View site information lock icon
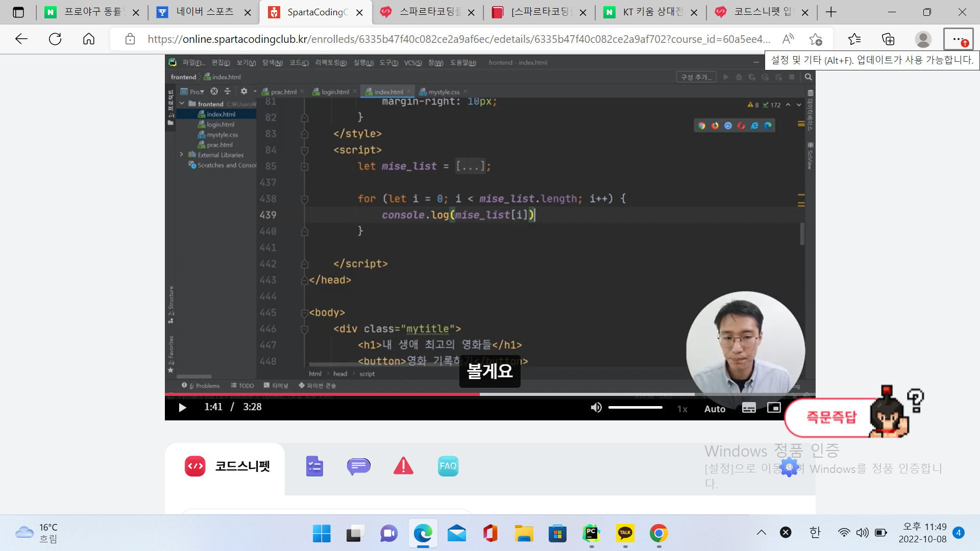Viewport: 980px width, 551px height. (x=130, y=39)
